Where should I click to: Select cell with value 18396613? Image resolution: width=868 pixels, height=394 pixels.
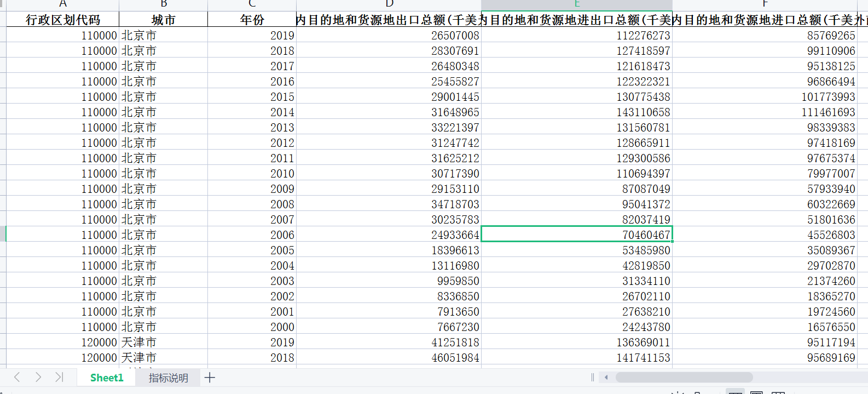pyautogui.click(x=389, y=250)
